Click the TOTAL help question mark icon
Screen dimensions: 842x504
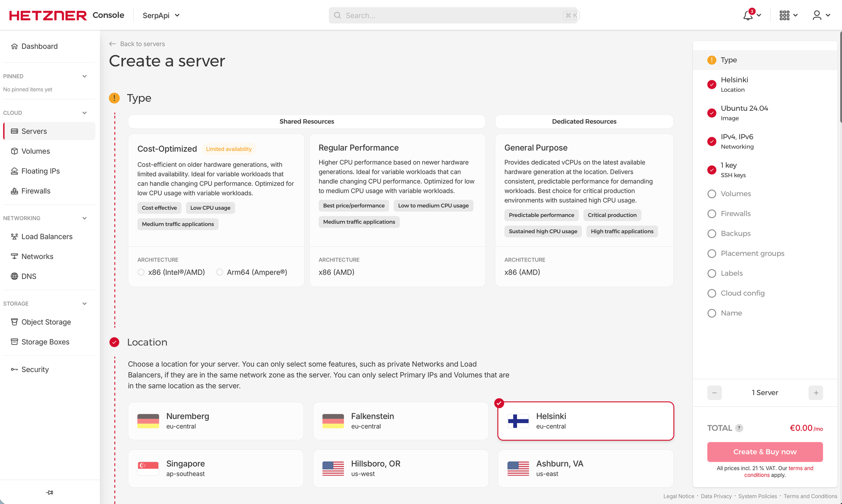point(739,428)
